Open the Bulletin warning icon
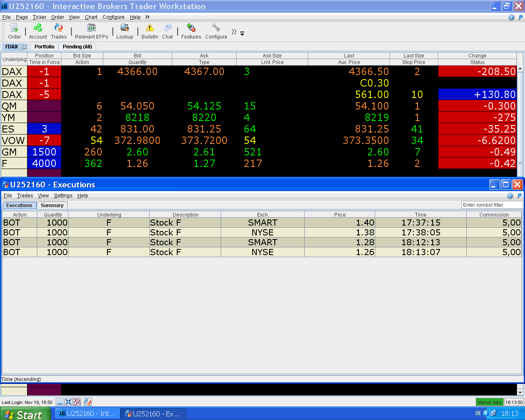This screenshot has width=525, height=420. (x=150, y=31)
